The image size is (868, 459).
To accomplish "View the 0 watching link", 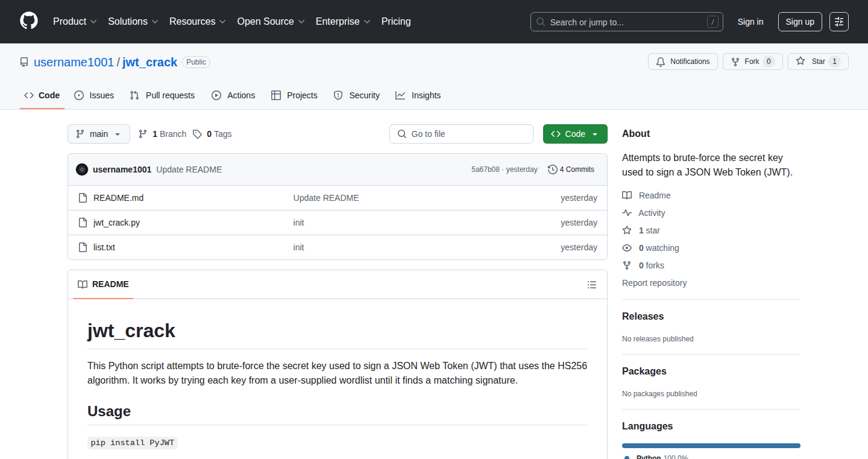I will point(651,248).
